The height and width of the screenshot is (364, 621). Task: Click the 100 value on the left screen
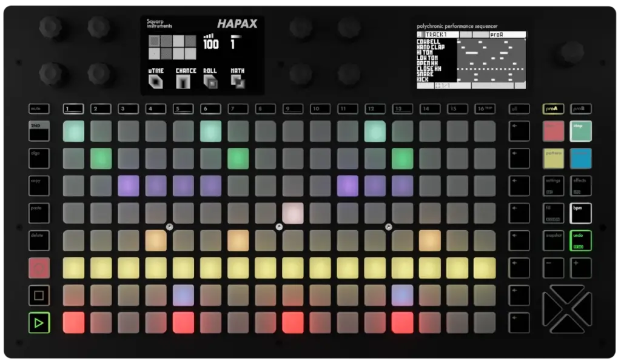[210, 44]
